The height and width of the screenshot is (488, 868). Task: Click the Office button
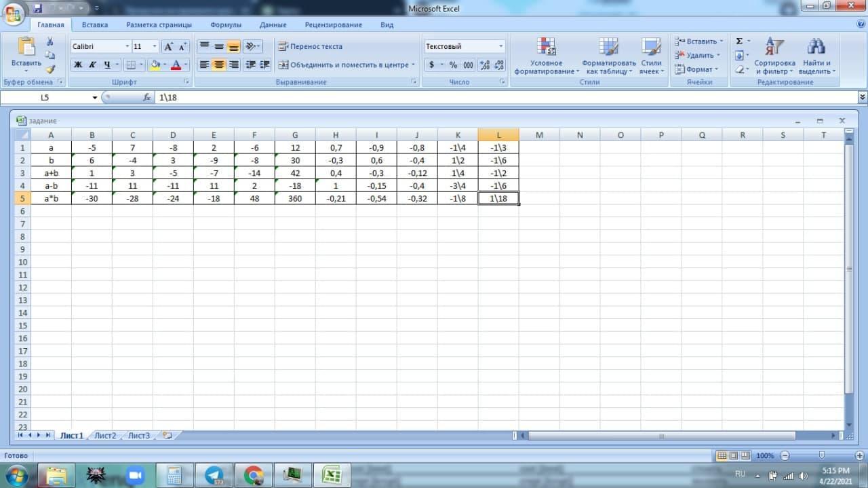pos(13,13)
